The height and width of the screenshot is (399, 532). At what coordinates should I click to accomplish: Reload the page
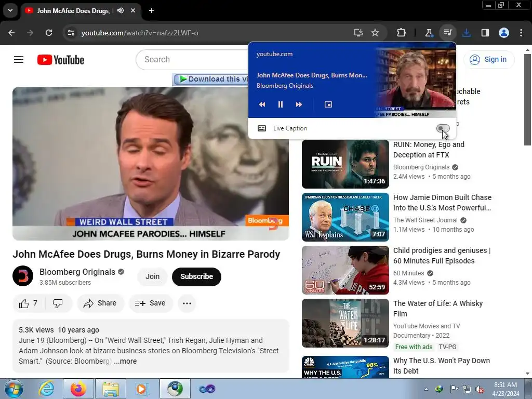click(x=49, y=33)
